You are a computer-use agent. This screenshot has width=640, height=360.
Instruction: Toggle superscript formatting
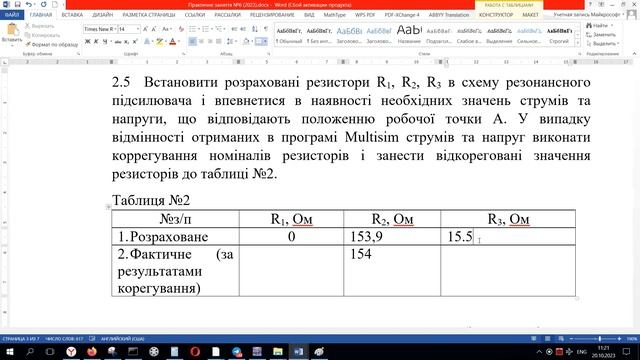click(x=135, y=42)
